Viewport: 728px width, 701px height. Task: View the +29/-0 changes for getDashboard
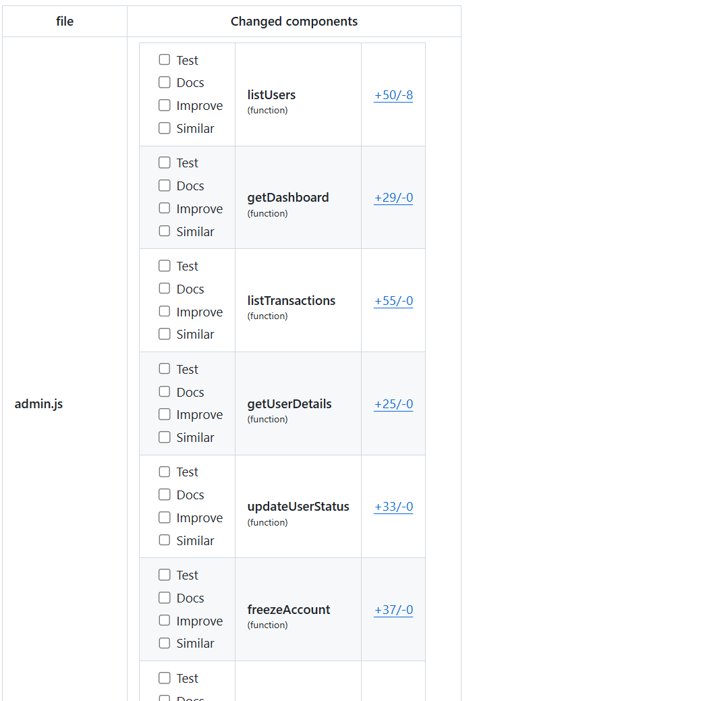(393, 198)
